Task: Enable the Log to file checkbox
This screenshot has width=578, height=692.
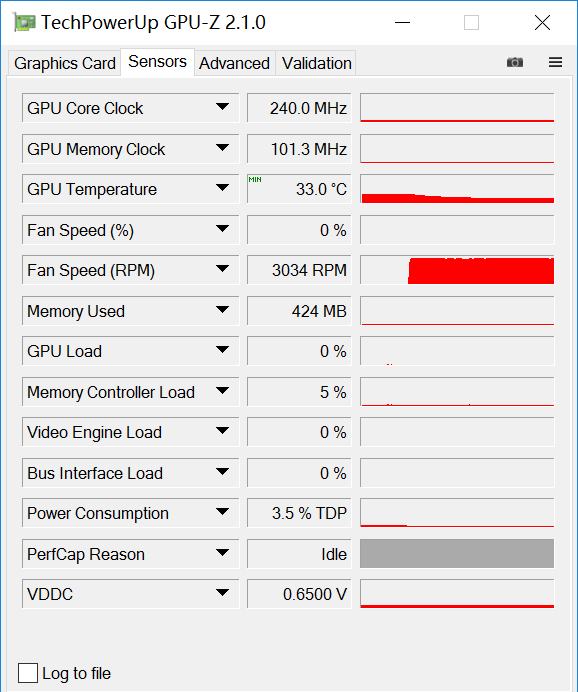Action: click(x=28, y=673)
